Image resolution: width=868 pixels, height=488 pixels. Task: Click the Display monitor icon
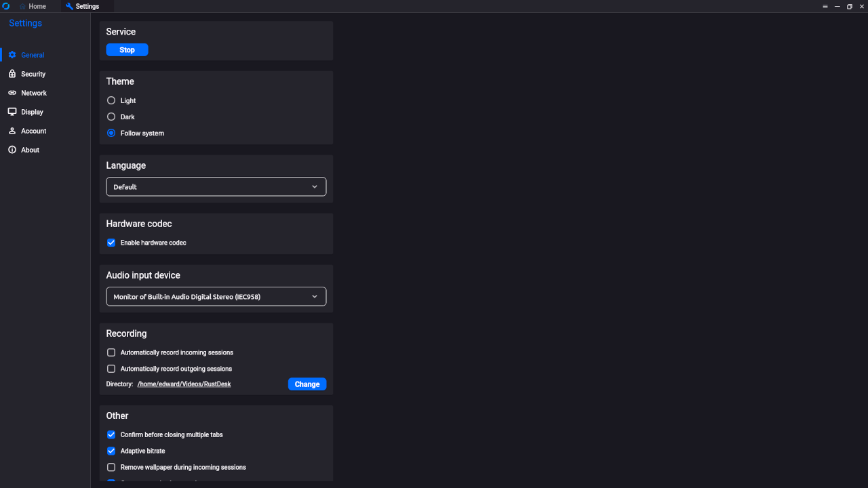click(12, 112)
